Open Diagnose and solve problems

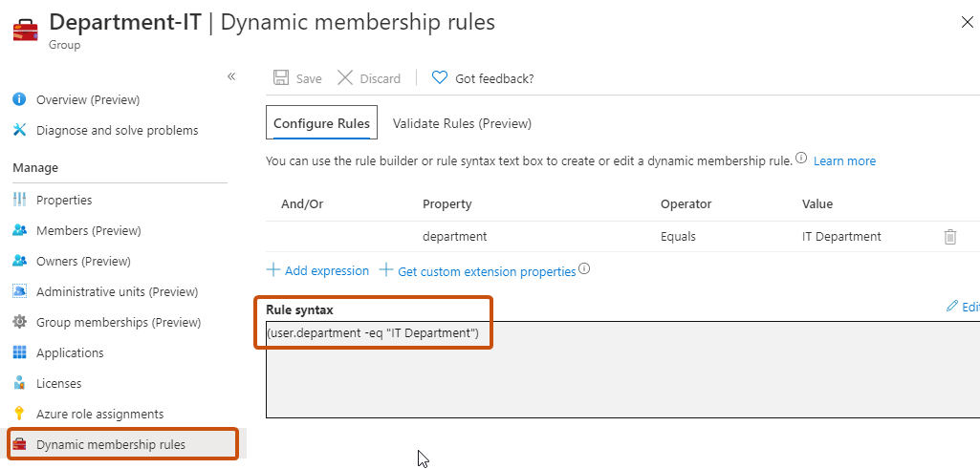[x=117, y=131]
